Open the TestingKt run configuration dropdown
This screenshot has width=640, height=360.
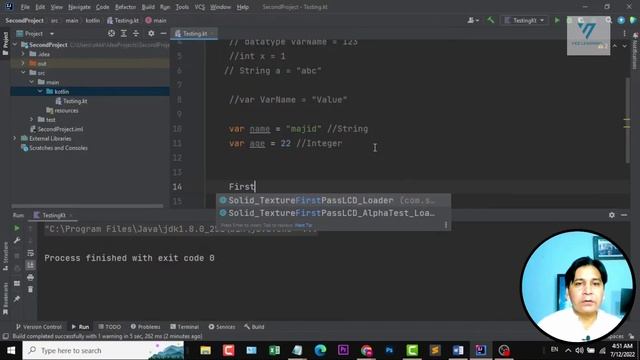point(524,20)
